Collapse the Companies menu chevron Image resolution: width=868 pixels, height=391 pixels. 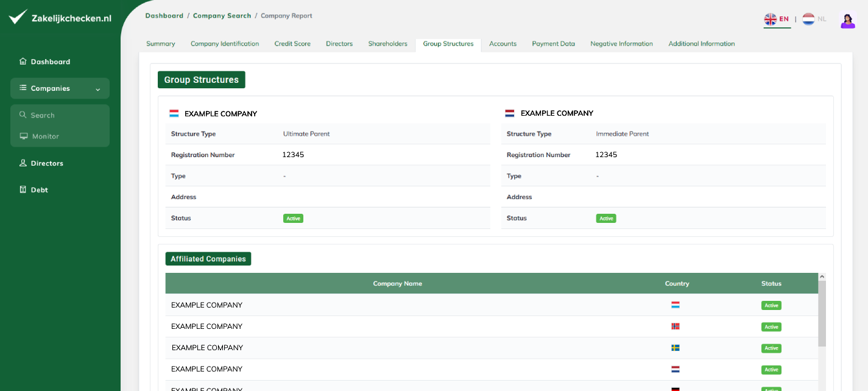(x=98, y=89)
